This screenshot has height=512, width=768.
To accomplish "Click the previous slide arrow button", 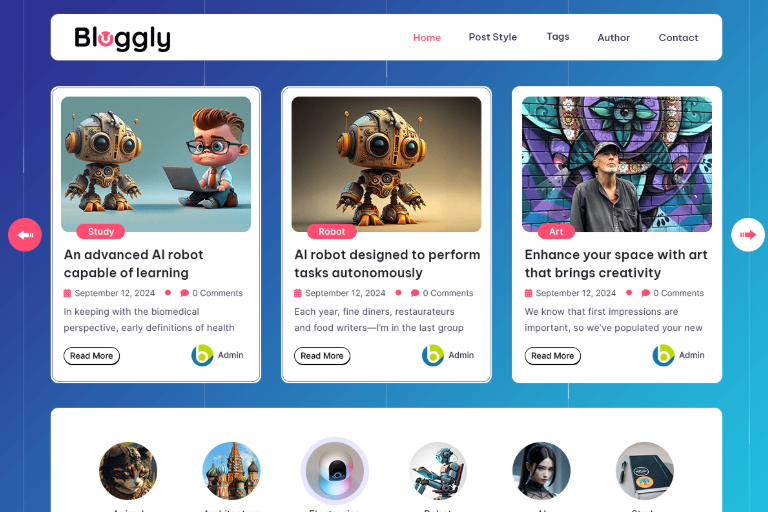I will coord(25,235).
